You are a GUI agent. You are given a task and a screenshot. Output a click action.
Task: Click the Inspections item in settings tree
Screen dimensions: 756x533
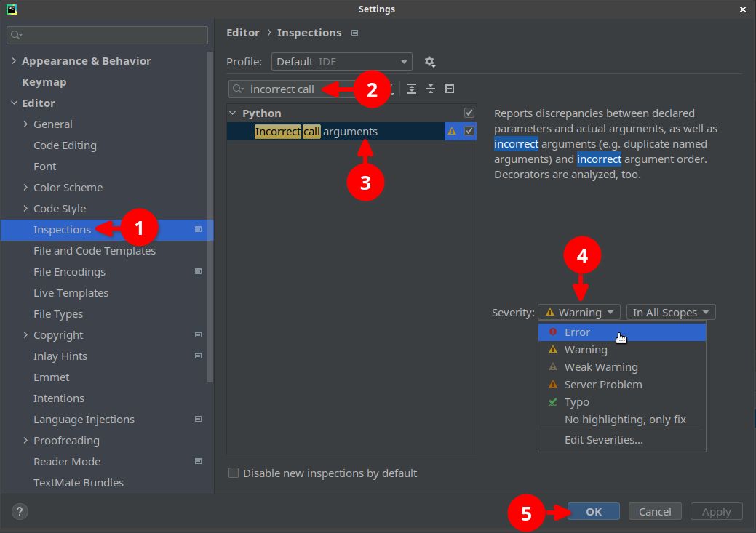[x=107, y=229]
